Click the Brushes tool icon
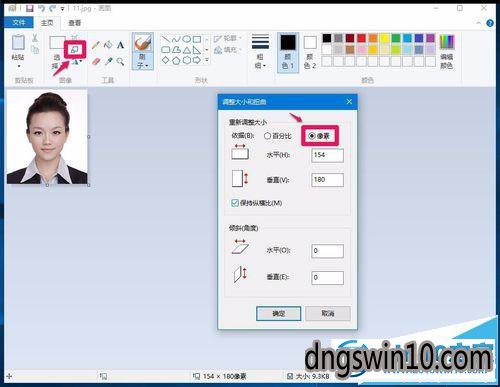500x387 pixels. [143, 43]
